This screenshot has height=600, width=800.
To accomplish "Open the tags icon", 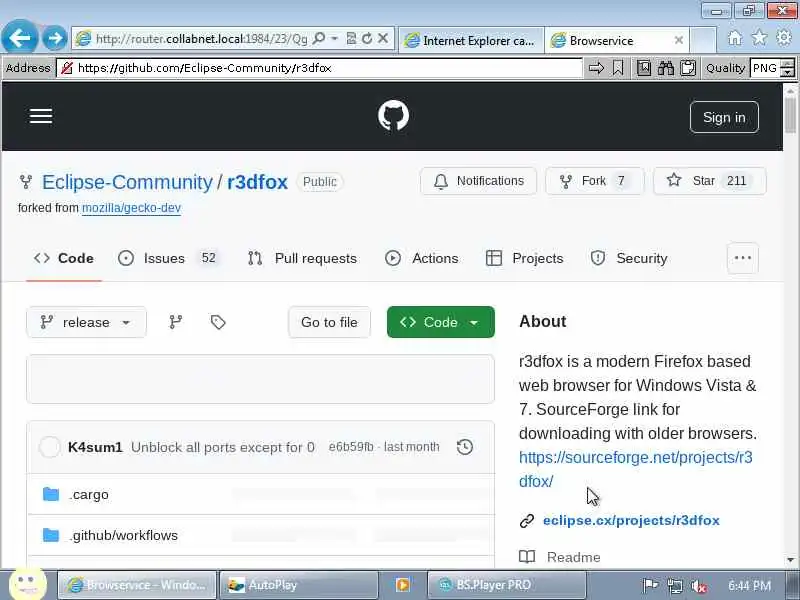I will [218, 322].
